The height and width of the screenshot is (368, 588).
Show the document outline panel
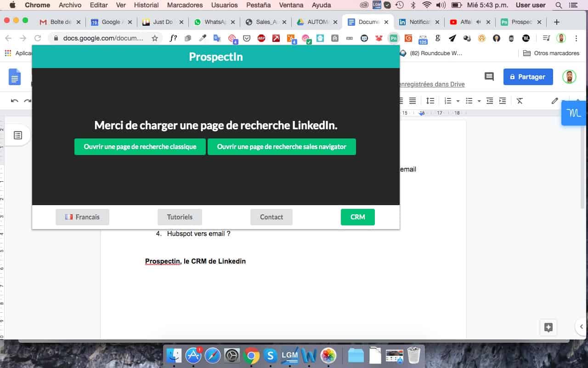coord(18,135)
